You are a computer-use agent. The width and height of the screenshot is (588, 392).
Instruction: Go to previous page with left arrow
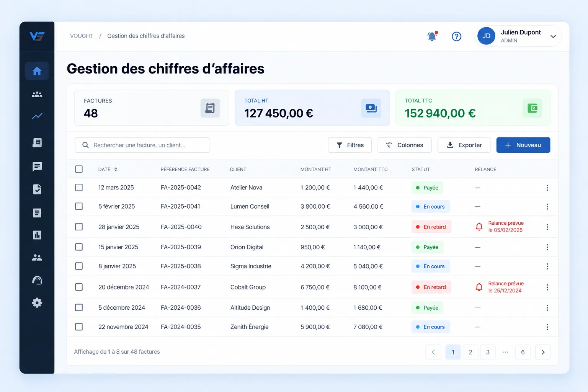click(x=433, y=352)
